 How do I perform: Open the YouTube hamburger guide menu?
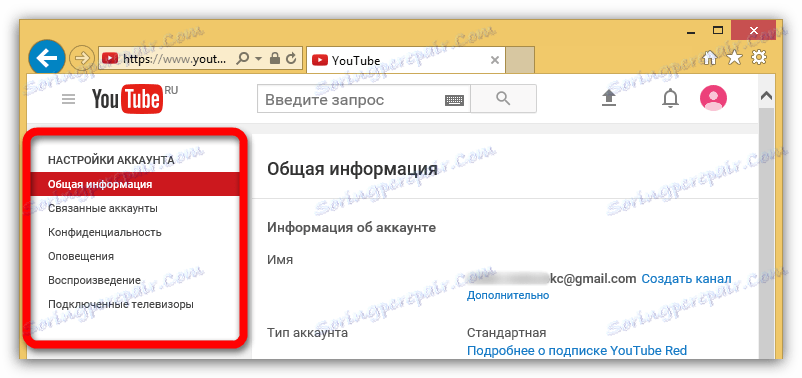69,99
